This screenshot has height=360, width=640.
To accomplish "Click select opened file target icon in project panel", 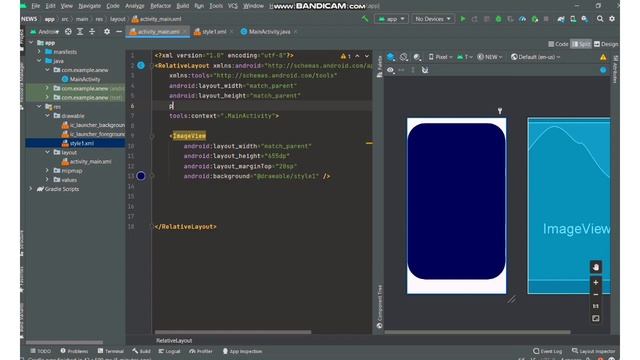I will 68,31.
